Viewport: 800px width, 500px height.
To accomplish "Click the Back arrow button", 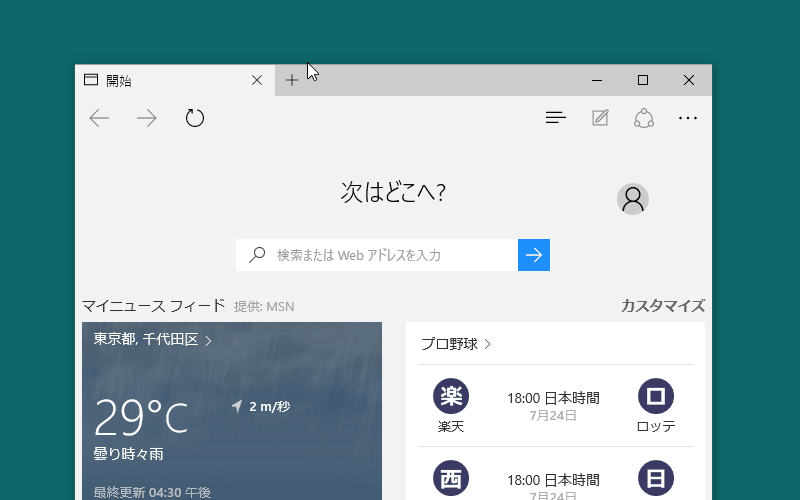I will [x=99, y=118].
